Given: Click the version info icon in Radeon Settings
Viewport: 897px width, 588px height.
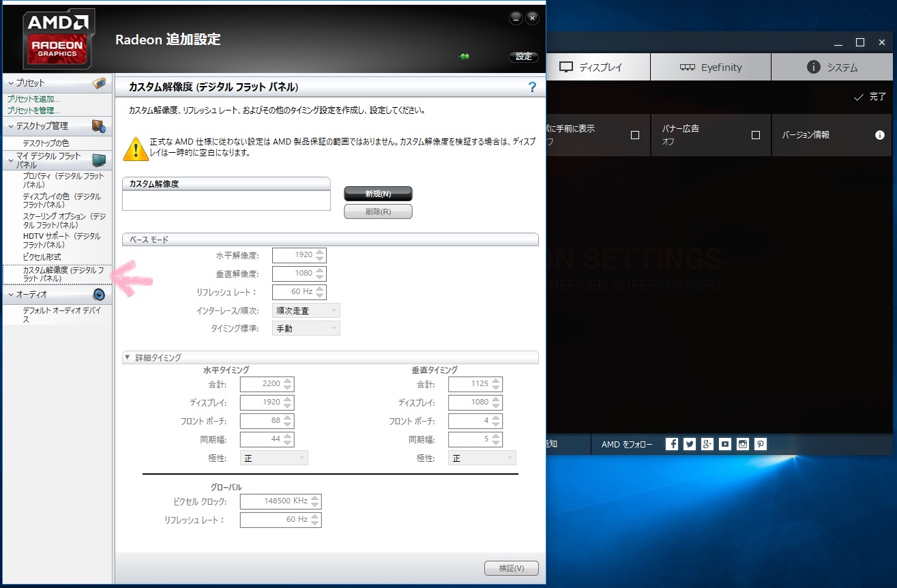Looking at the screenshot, I should click(x=879, y=135).
